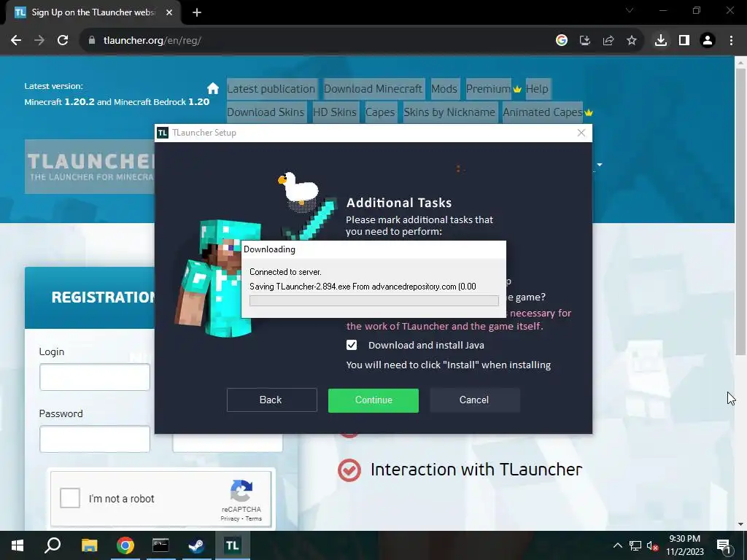The width and height of the screenshot is (747, 560).
Task: Show hidden system tray icons
Action: click(x=617, y=545)
